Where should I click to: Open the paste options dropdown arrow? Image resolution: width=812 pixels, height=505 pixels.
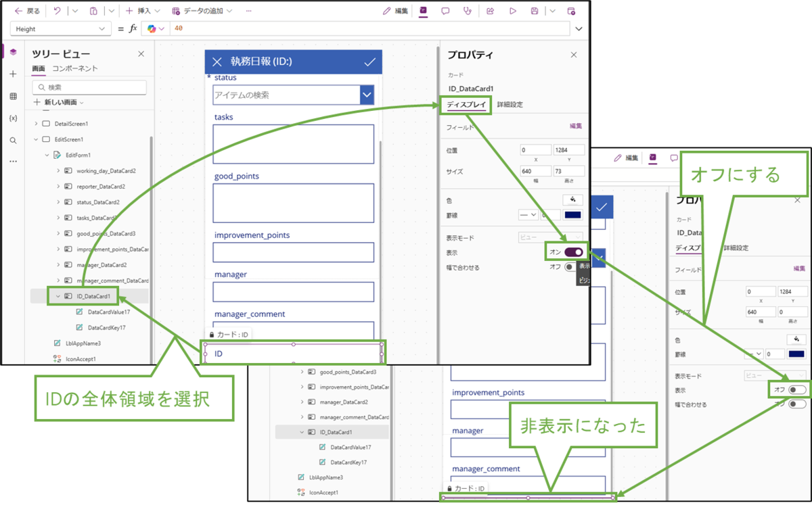click(111, 11)
